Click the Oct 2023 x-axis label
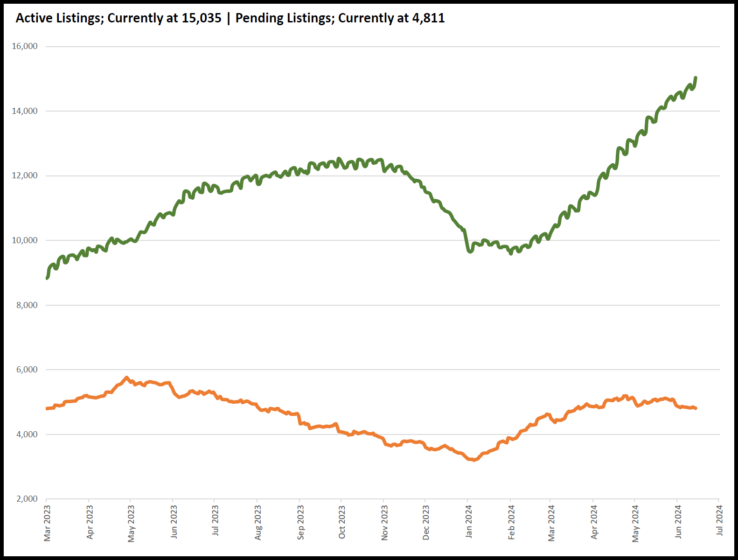738x560 pixels. 342,522
